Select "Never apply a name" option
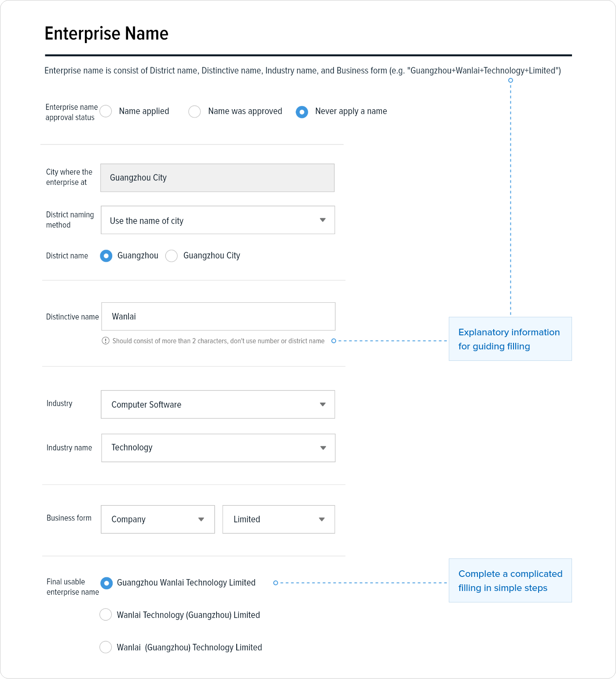This screenshot has height=679, width=616. (302, 112)
